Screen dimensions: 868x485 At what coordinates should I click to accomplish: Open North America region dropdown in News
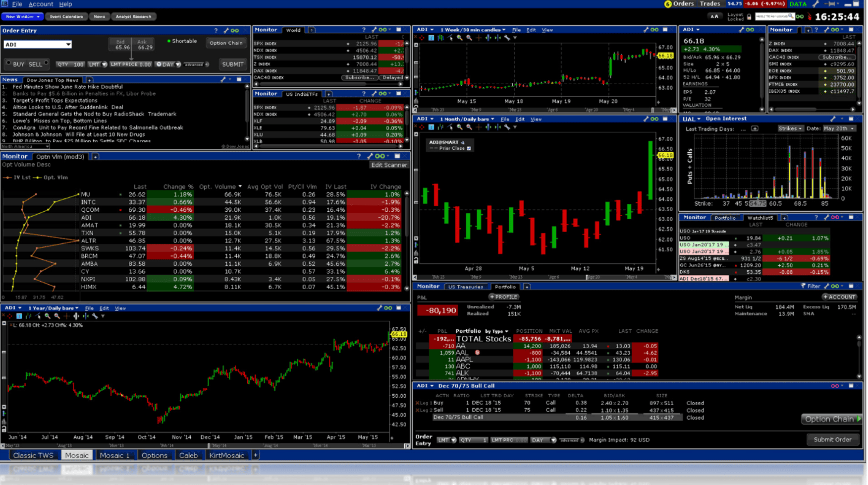pos(25,146)
